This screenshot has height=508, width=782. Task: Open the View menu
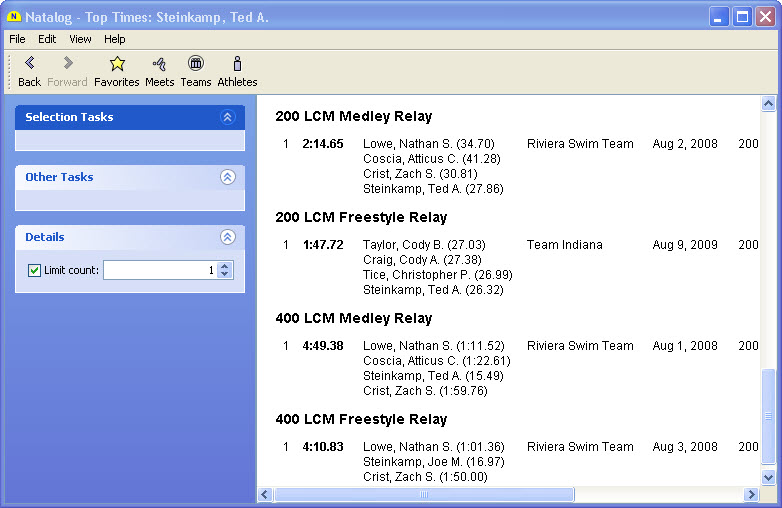(x=80, y=39)
